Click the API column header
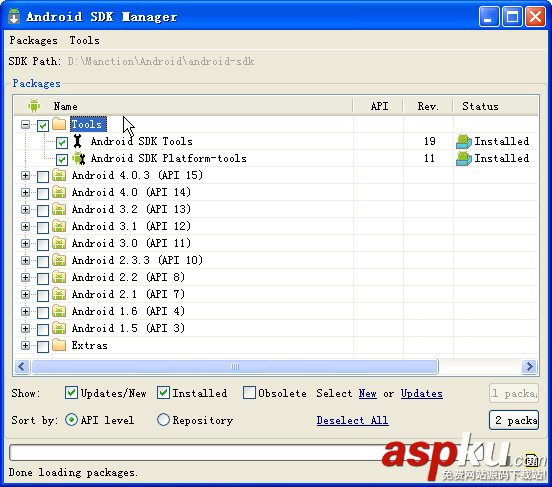This screenshot has width=552, height=487. [379, 106]
